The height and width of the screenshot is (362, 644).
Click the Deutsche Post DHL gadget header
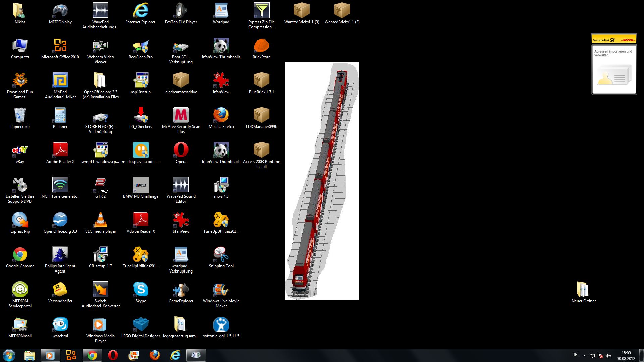pos(614,39)
